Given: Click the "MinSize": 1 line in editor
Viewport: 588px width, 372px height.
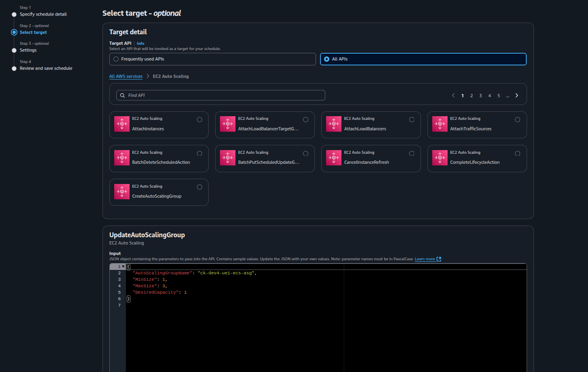Looking at the screenshot, I should pos(150,280).
